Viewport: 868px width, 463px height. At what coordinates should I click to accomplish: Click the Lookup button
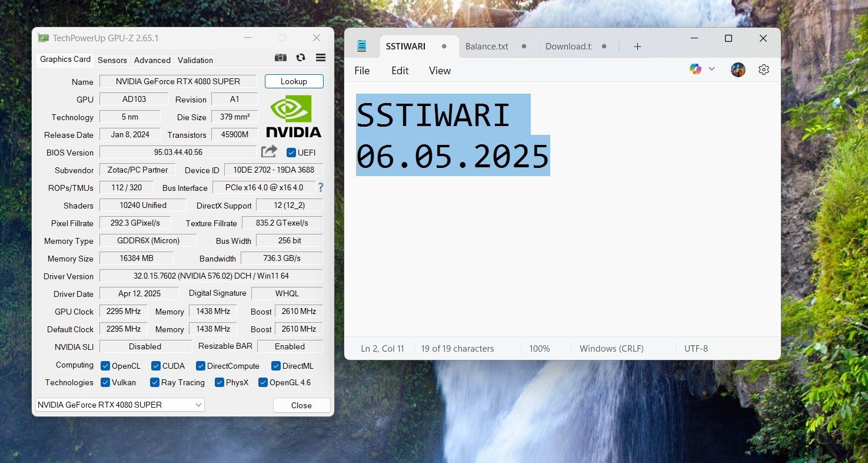(x=294, y=81)
